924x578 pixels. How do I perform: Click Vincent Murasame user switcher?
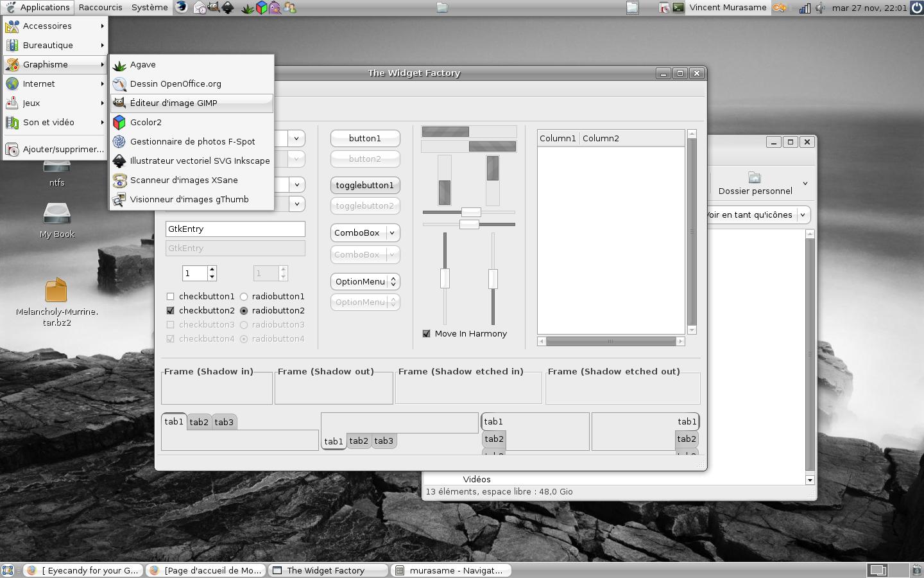click(728, 8)
